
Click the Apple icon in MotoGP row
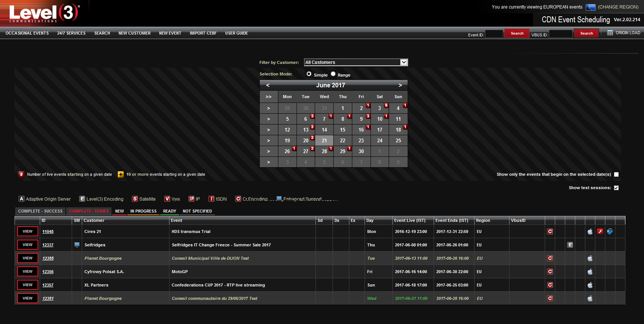[590, 272]
